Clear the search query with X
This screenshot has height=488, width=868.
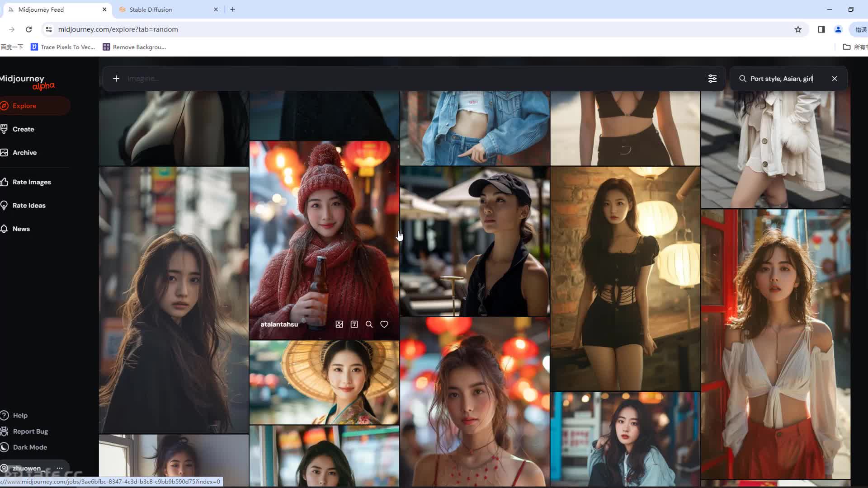click(x=835, y=79)
